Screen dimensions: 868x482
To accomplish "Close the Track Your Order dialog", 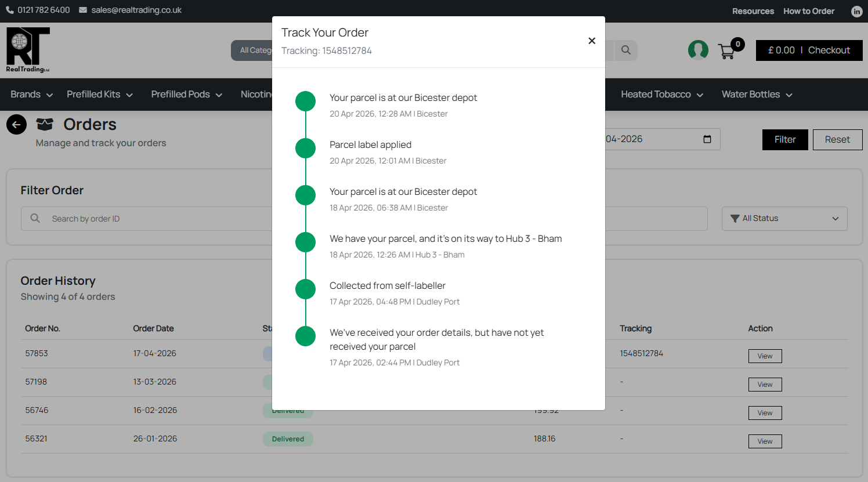I will pos(592,41).
